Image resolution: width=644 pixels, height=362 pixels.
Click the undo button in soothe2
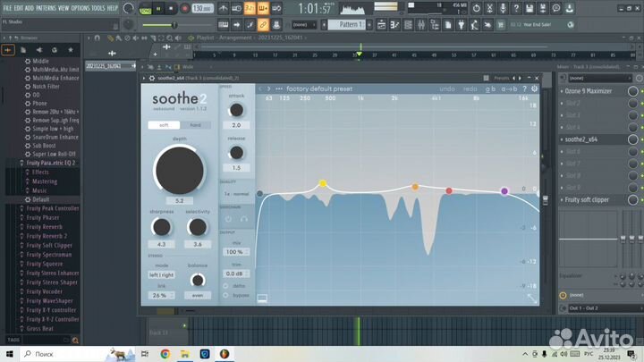pos(447,88)
